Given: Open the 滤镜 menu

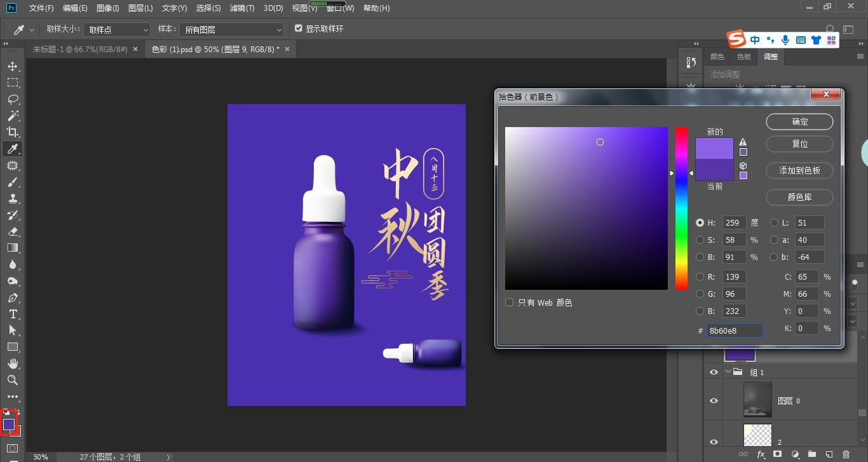Looking at the screenshot, I should tap(241, 8).
